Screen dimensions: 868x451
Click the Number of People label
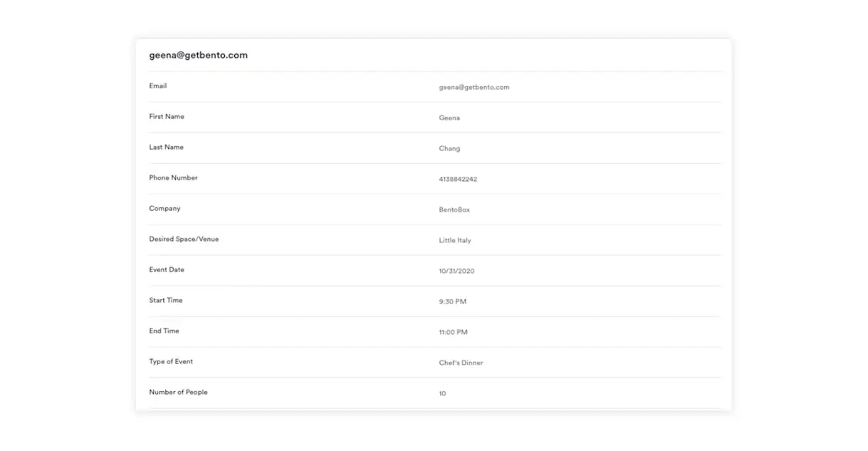pyautogui.click(x=178, y=392)
